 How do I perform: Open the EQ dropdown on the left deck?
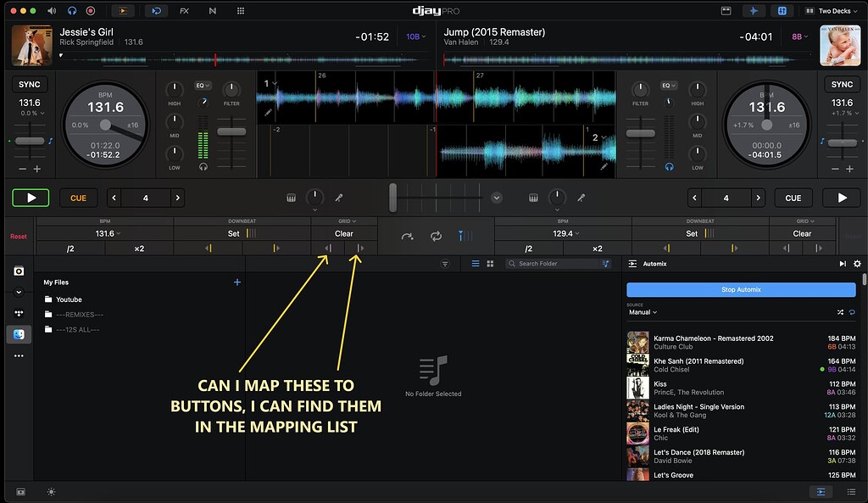point(202,86)
